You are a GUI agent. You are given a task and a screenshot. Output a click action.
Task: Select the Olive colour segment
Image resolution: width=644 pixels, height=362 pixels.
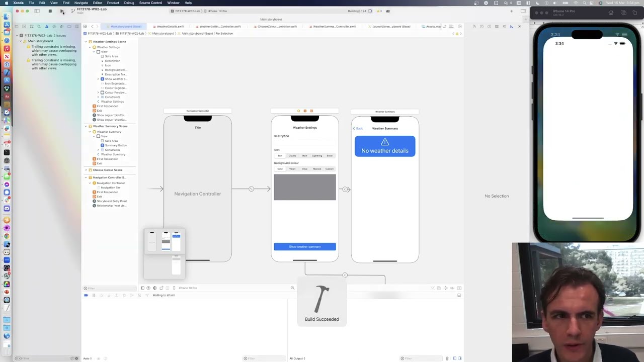pyautogui.click(x=305, y=169)
